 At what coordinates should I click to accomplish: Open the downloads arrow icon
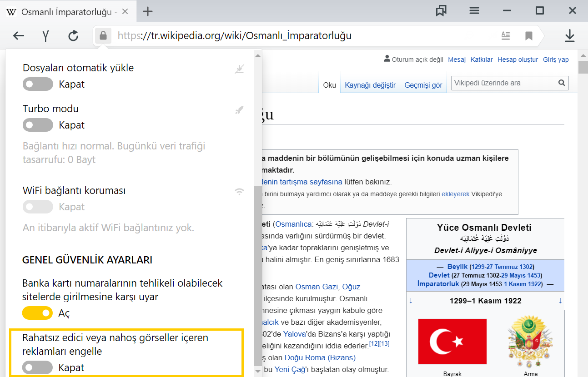[569, 36]
